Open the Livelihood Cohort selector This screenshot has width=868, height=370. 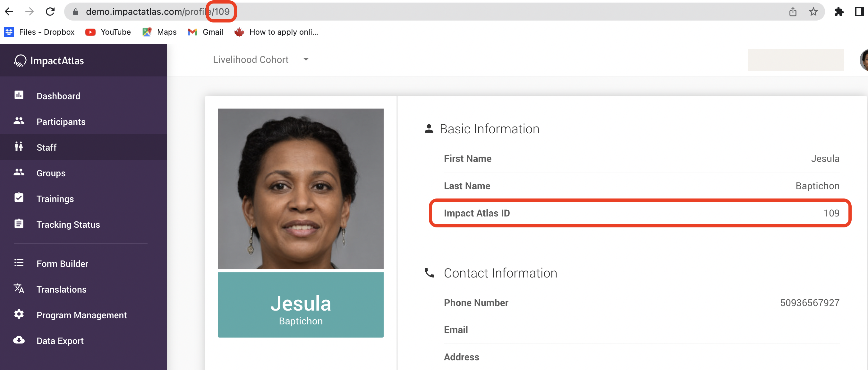click(251, 60)
